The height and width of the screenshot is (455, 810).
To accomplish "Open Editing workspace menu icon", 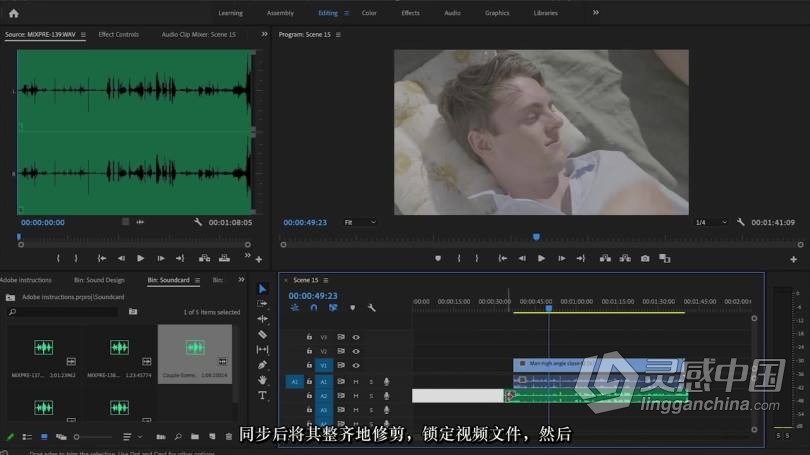I will click(x=347, y=13).
